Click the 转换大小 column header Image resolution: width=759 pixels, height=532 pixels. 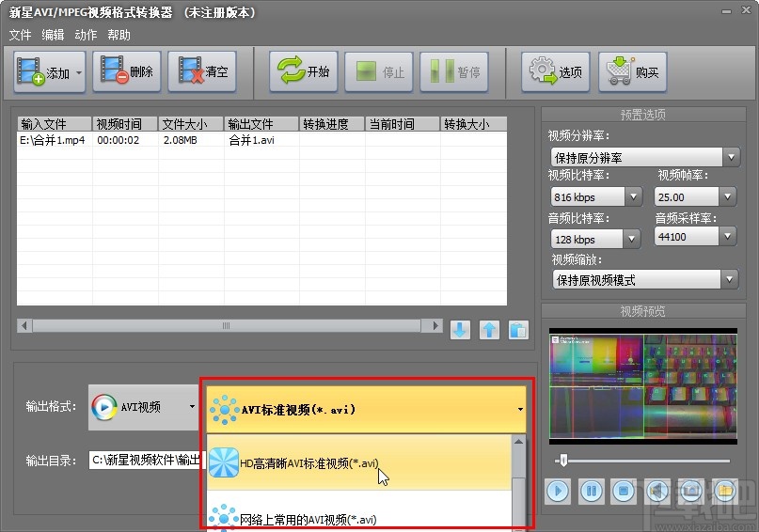[473, 124]
